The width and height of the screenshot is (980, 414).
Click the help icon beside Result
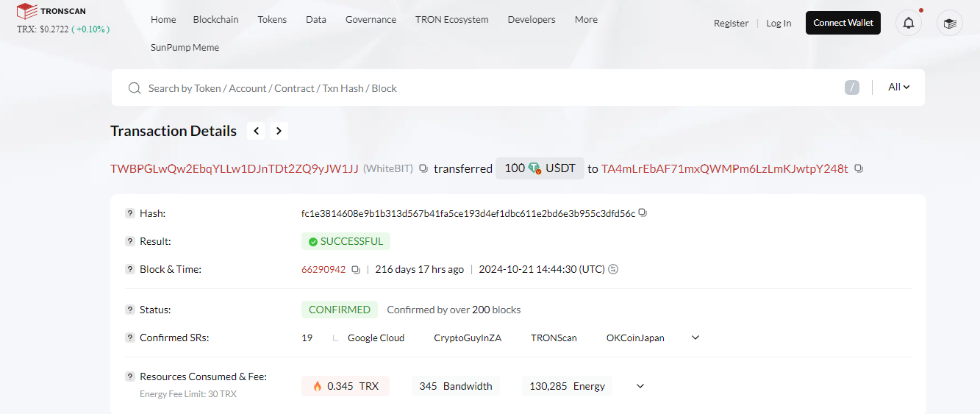click(130, 241)
